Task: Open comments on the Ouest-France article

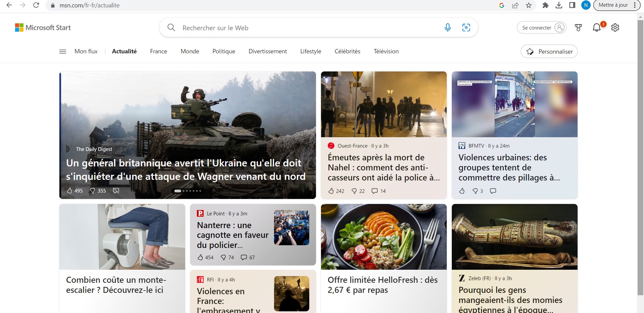Action: (x=375, y=191)
